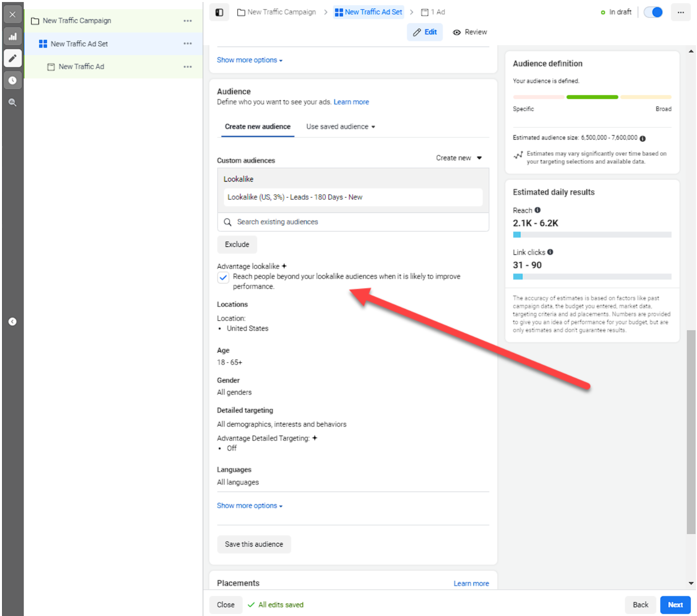Open three-dot menu for New Traffic Ad
Image resolution: width=697 pixels, height=616 pixels.
(188, 67)
